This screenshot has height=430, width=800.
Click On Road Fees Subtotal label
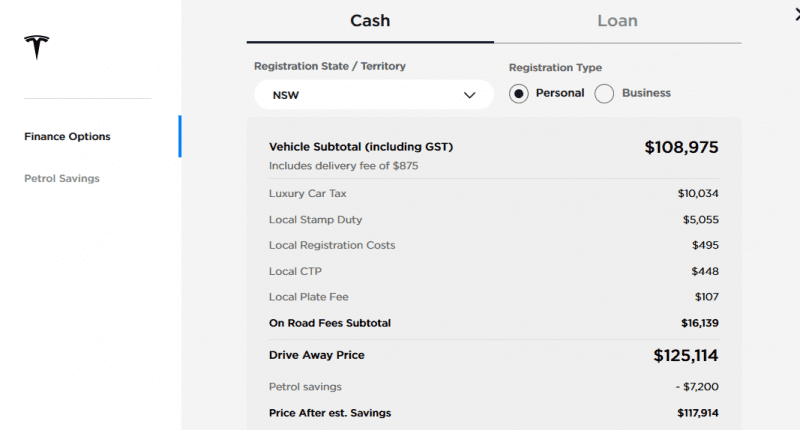tap(330, 323)
